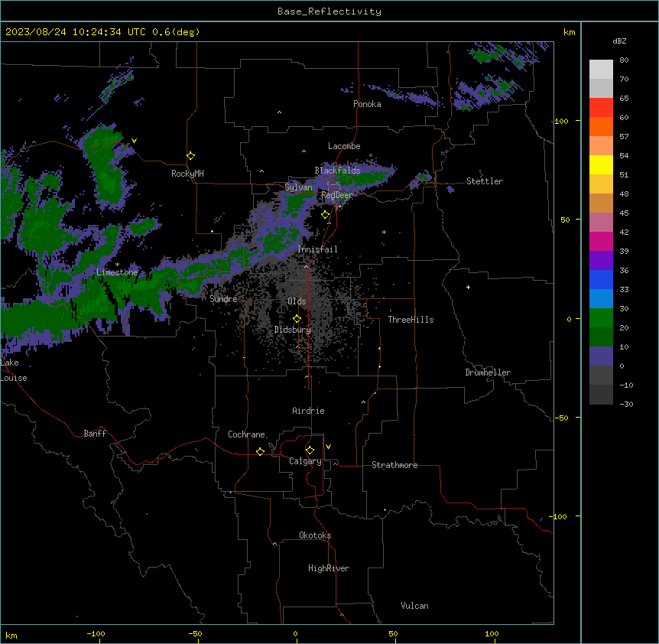
Task: Click the Innisfail city label
Action: pos(317,249)
